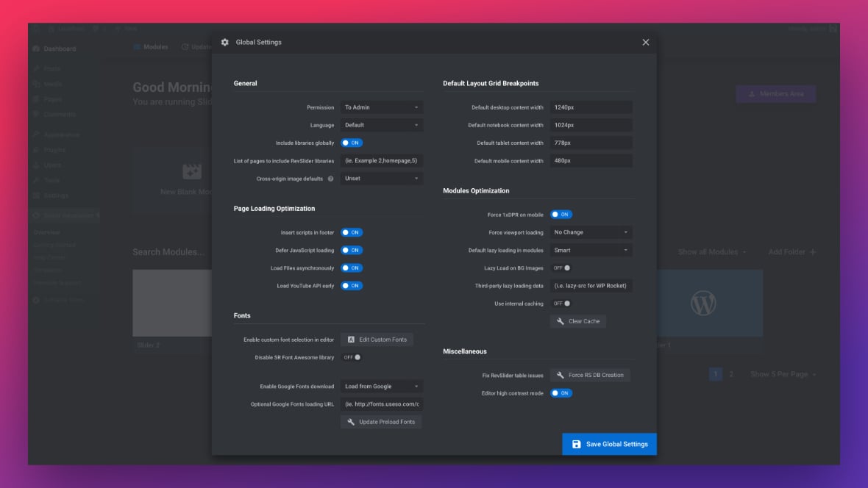Click Default tablet content width field
The image size is (868, 488).
[591, 143]
